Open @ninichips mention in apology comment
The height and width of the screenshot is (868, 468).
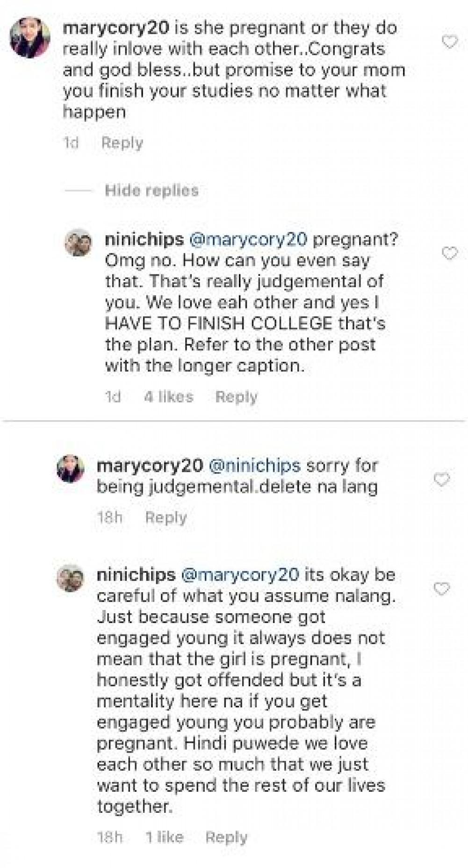(254, 466)
